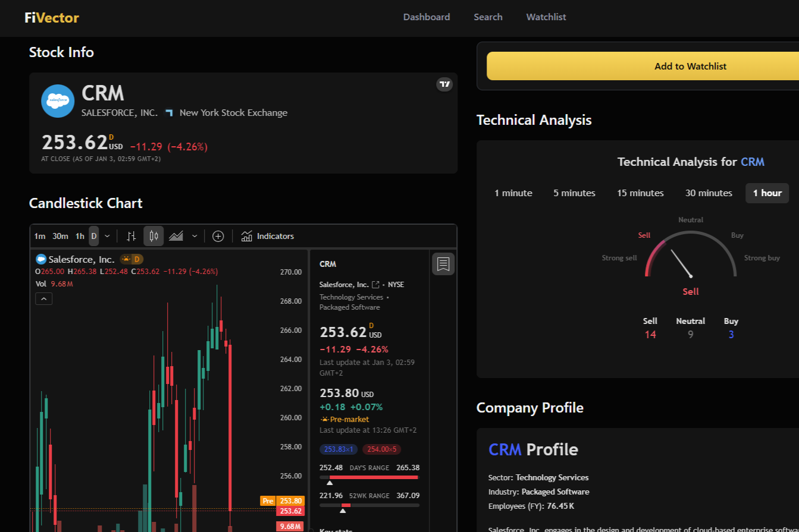The image size is (799, 532).
Task: Open the Dashboard nav item
Action: (x=427, y=17)
